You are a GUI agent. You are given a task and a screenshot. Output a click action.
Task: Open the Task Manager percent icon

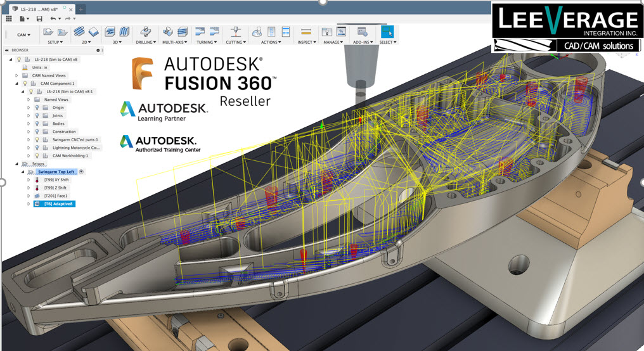click(x=341, y=32)
